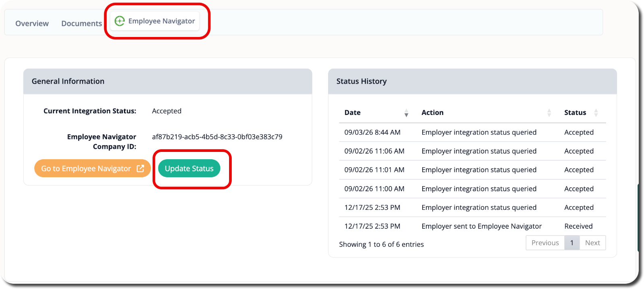Click the 09/02/26 11:01 AM date cell
Image resolution: width=644 pixels, height=289 pixels.
click(x=374, y=170)
